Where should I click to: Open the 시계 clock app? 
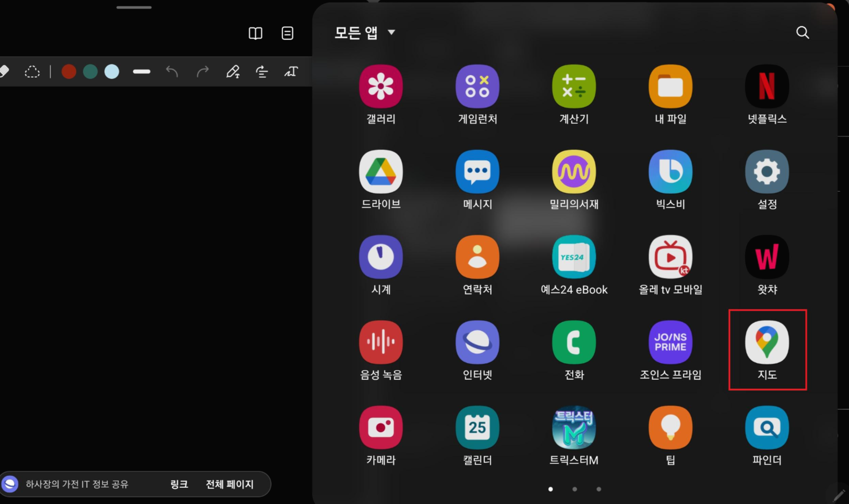pyautogui.click(x=381, y=257)
